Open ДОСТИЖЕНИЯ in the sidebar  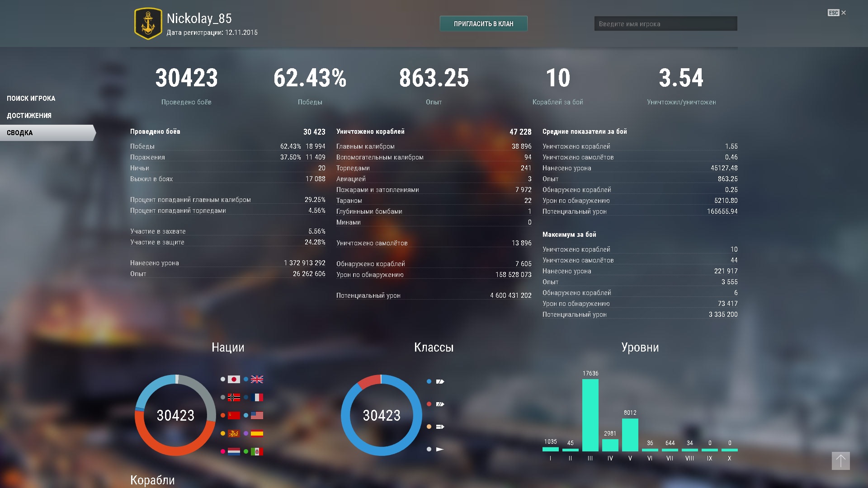tap(29, 116)
